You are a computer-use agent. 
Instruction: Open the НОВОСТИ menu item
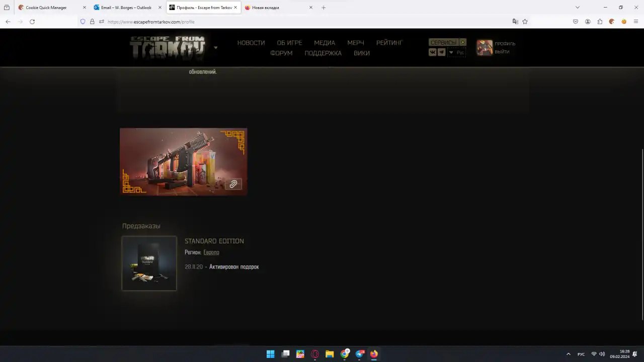(x=251, y=43)
